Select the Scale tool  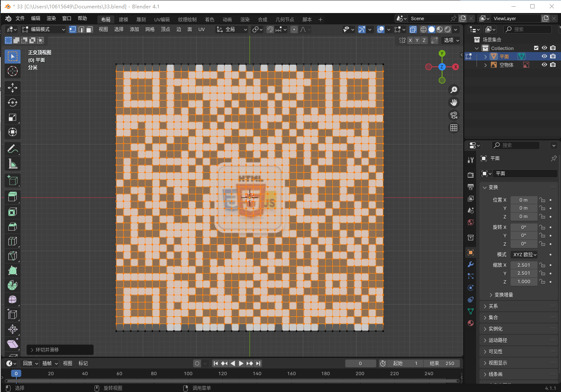point(13,117)
